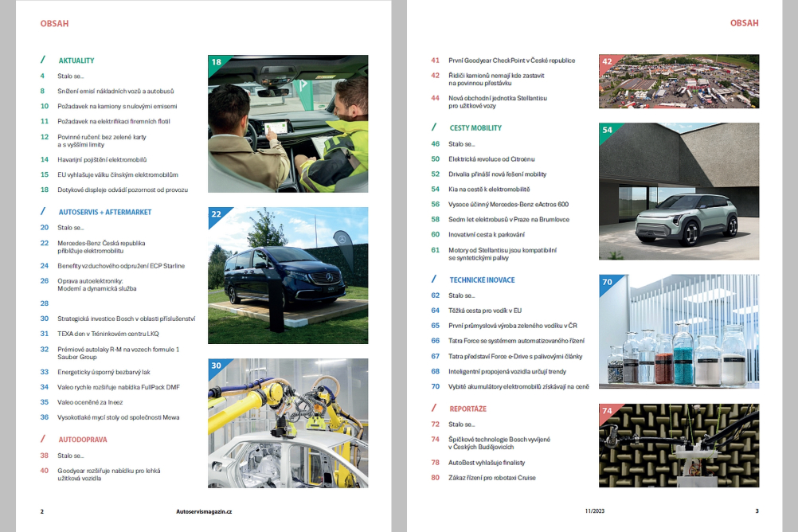The height and width of the screenshot is (532, 798).
Task: Click 'Vybité akumulátory elektromobilů získávají na ceně'
Action: click(x=518, y=387)
